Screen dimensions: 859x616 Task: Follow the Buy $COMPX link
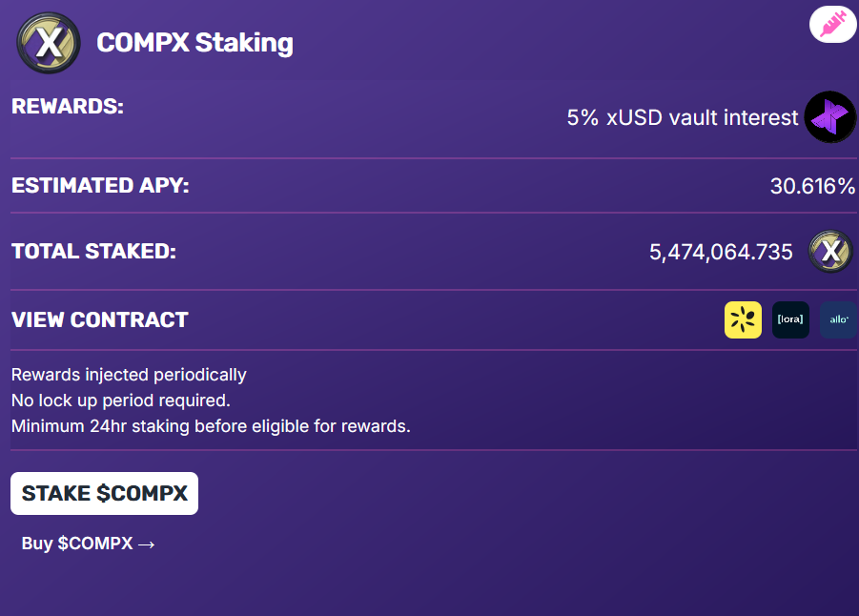(x=88, y=544)
